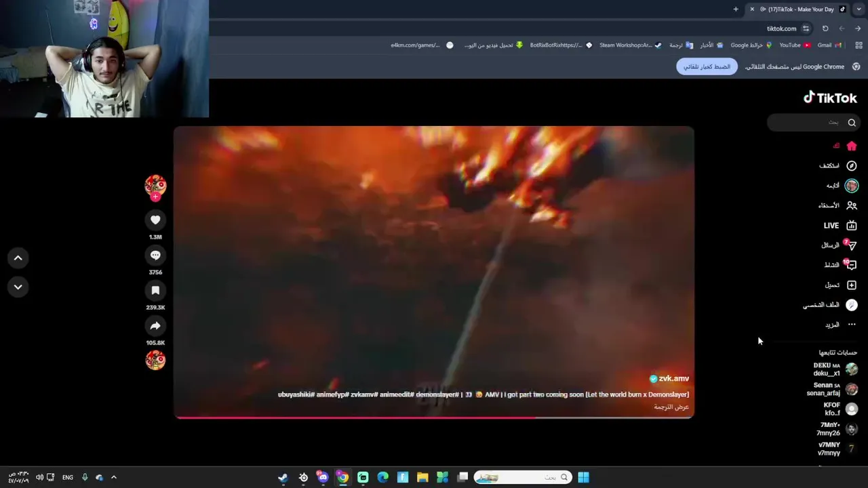This screenshot has height=488, width=868.
Task: Open the Activity notifications icon
Action: (852, 264)
